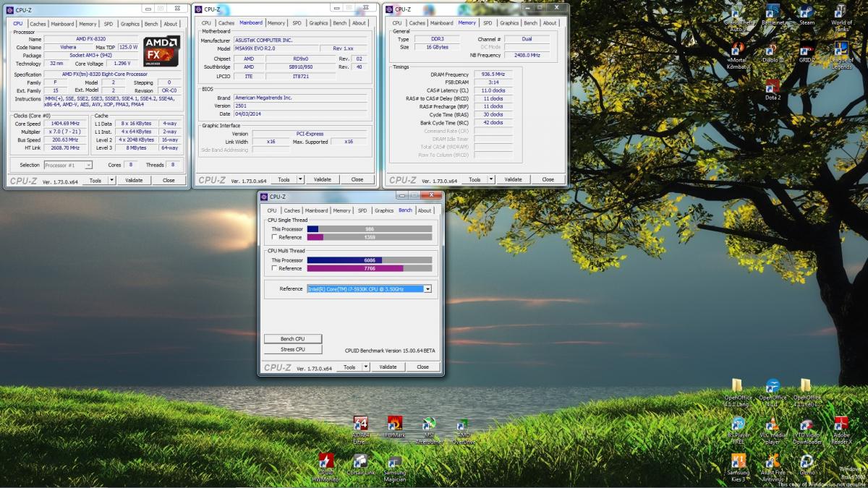This screenshot has width=868, height=488.
Task: Click the Corsair Link desktop icon
Action: (360, 465)
